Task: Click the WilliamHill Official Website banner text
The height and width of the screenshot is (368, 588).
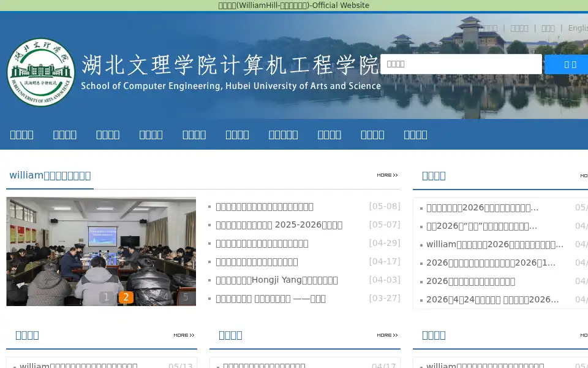Action: coord(293,6)
